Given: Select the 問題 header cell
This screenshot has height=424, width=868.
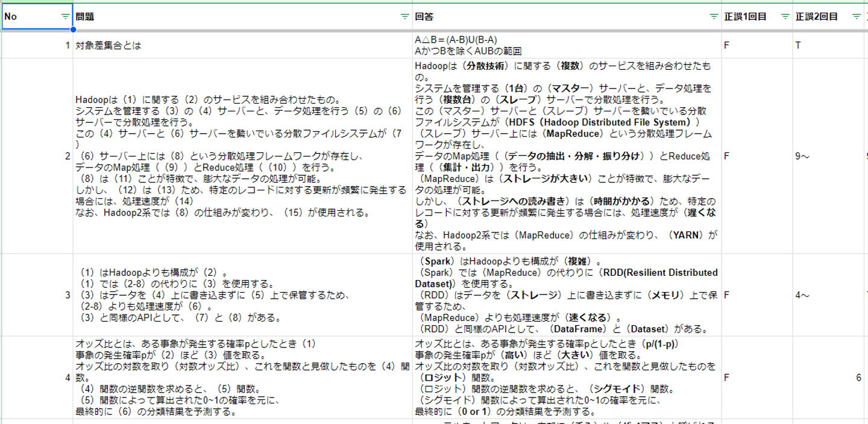Looking at the screenshot, I should (242, 17).
